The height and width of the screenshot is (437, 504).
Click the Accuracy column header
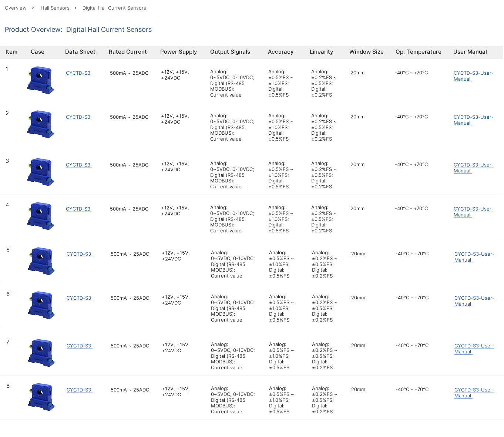(x=280, y=52)
